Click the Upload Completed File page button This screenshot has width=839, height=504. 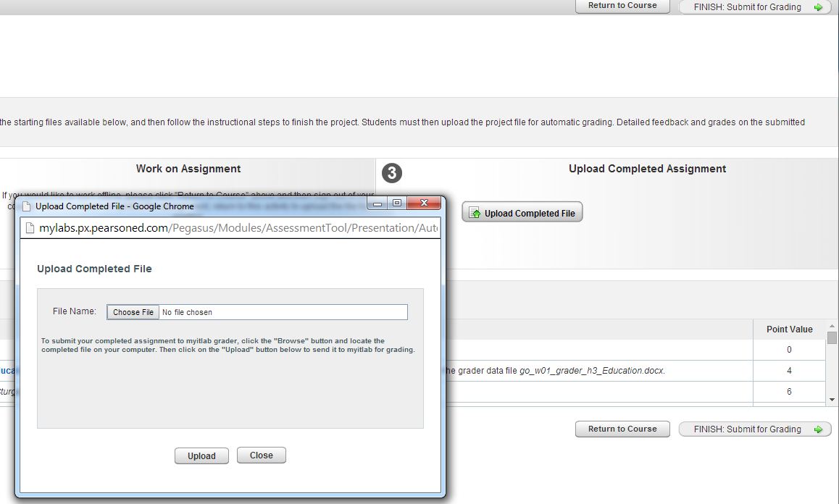(x=522, y=213)
